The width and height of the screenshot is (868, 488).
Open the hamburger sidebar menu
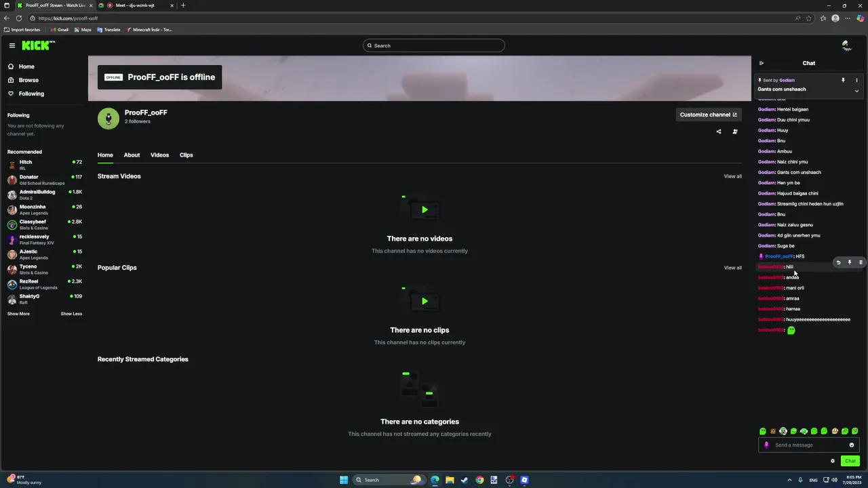point(12,45)
